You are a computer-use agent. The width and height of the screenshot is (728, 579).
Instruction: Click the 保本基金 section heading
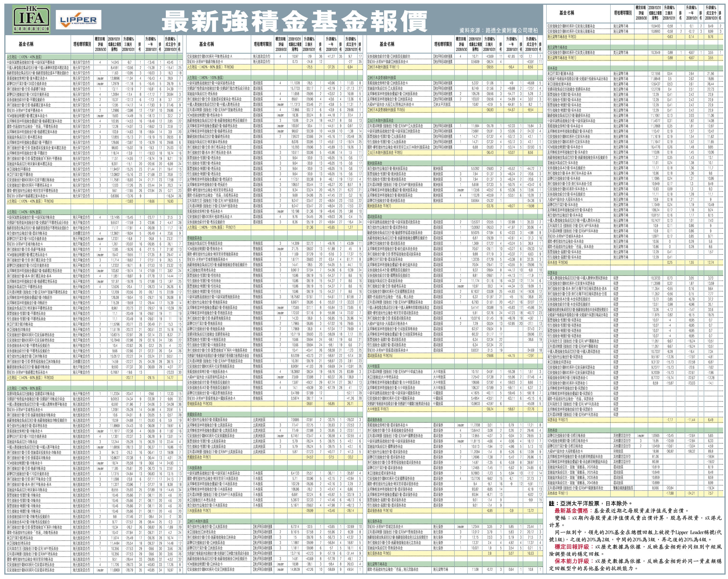click(553, 68)
